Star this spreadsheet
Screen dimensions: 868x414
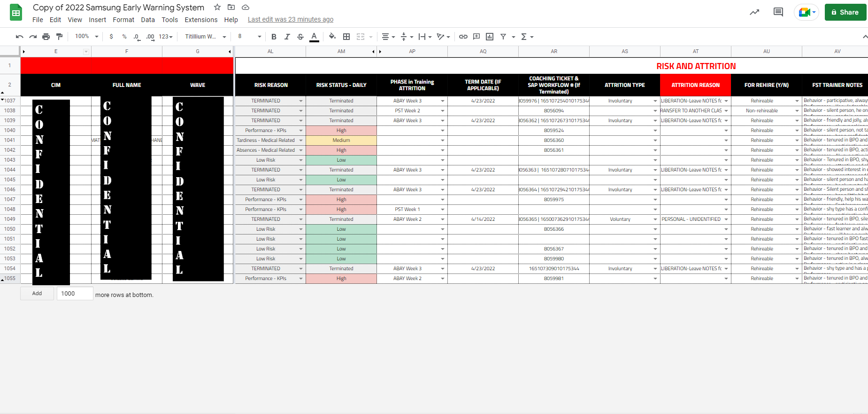click(217, 7)
